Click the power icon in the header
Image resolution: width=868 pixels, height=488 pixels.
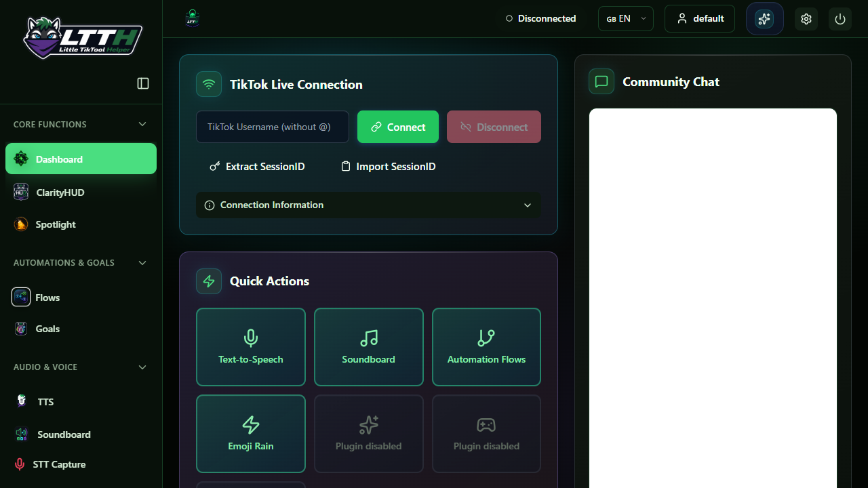tap(840, 19)
